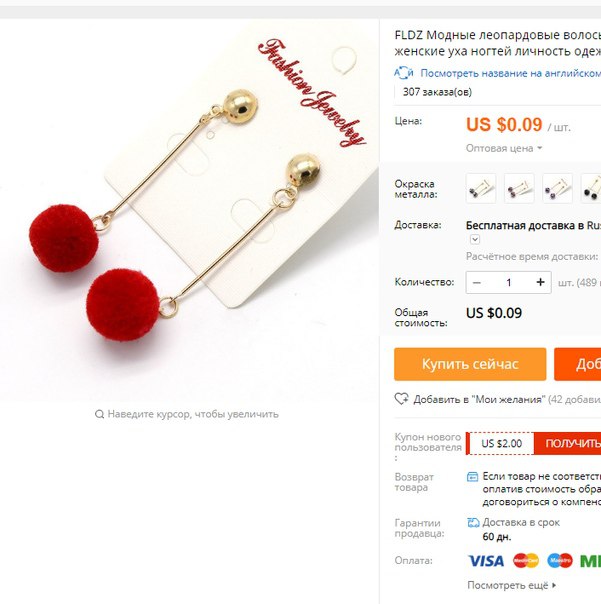Screen dimensions: 601x604
Task: Click the Купить сейчас button
Action: tap(470, 364)
